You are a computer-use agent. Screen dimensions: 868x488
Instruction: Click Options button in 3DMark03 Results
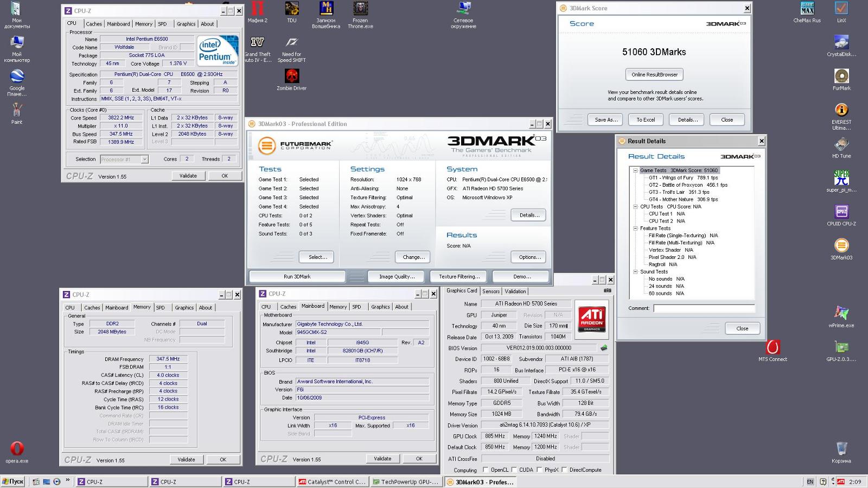pos(529,257)
